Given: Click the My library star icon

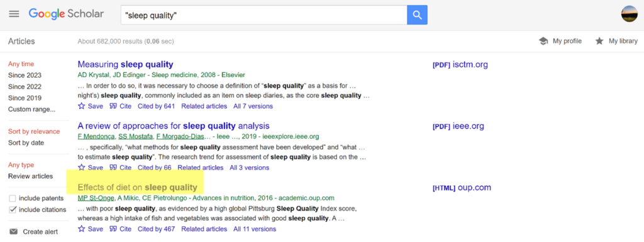Looking at the screenshot, I should click(599, 41).
